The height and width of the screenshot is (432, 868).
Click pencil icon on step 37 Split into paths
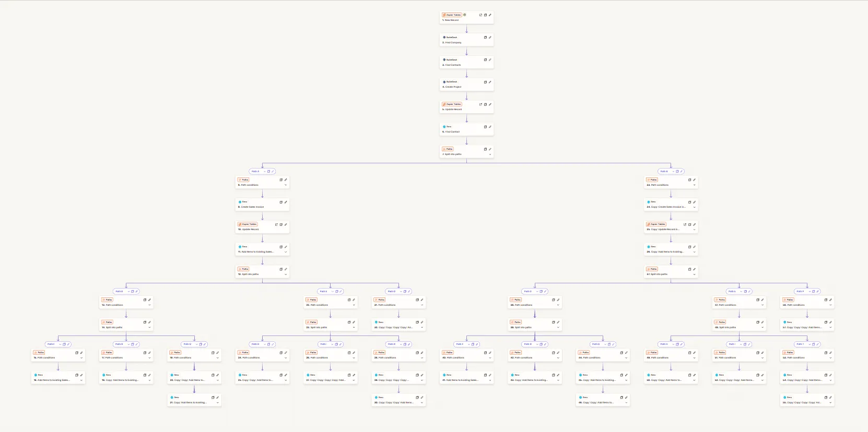694,269
